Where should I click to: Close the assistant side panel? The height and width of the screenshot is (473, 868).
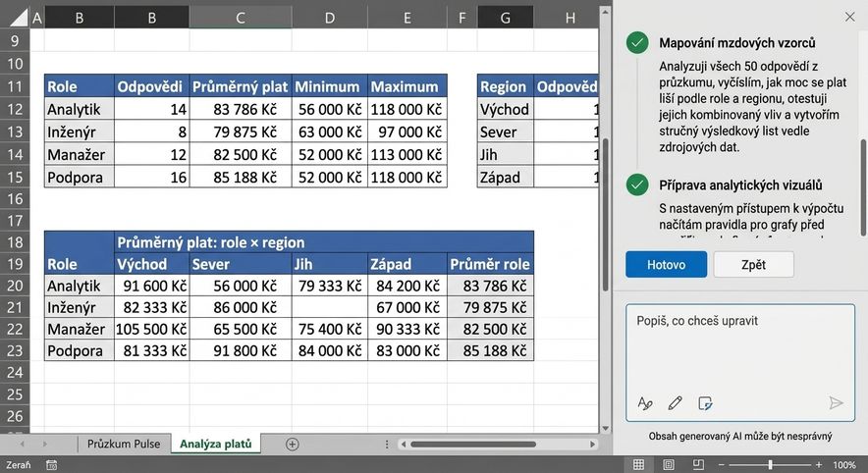[849, 17]
